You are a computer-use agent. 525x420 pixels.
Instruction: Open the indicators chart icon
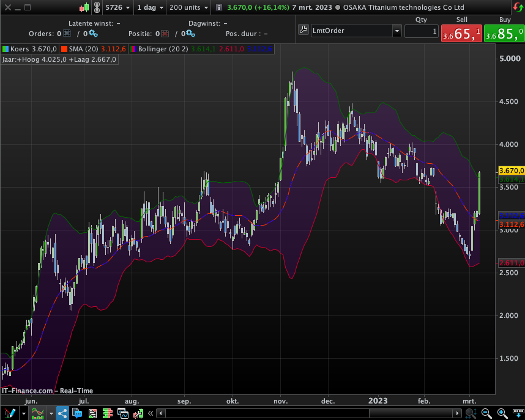coord(38,413)
